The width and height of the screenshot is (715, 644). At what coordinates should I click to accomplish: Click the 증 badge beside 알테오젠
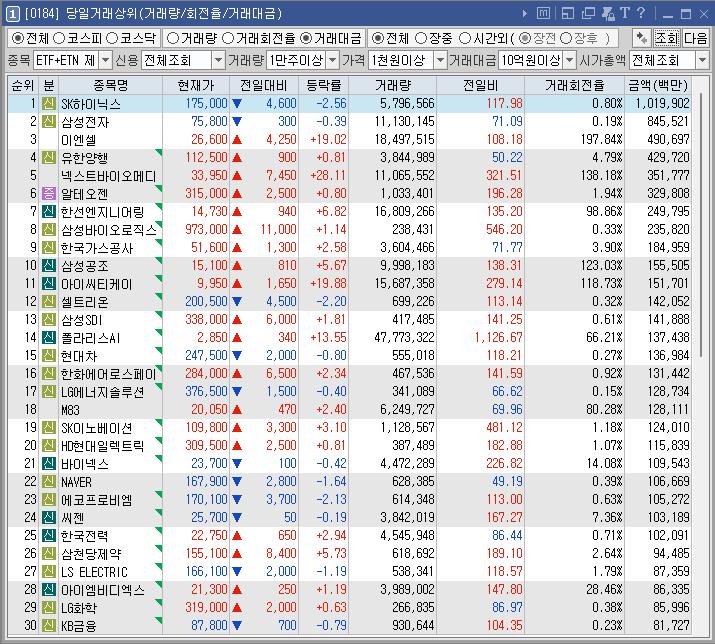[x=49, y=193]
